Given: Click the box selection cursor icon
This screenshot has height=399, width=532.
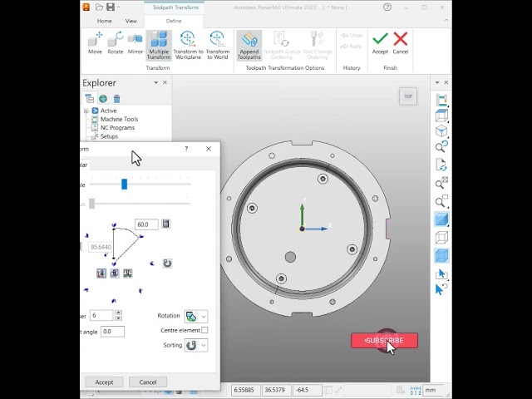Looking at the screenshot, I should pyautogui.click(x=441, y=273).
